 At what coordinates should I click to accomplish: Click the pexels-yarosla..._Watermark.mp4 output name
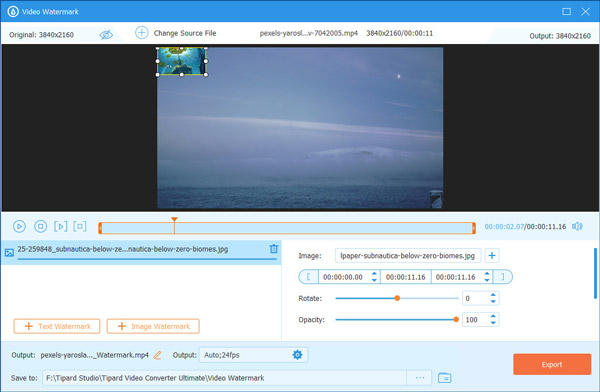(95, 355)
